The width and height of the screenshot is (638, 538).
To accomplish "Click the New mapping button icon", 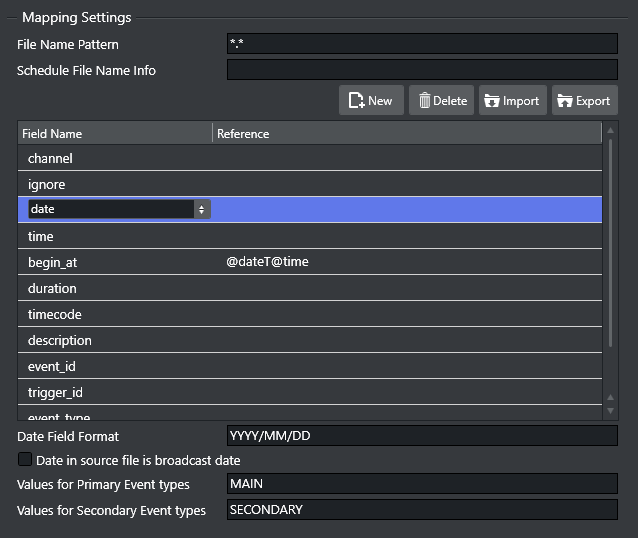I will tap(356, 101).
